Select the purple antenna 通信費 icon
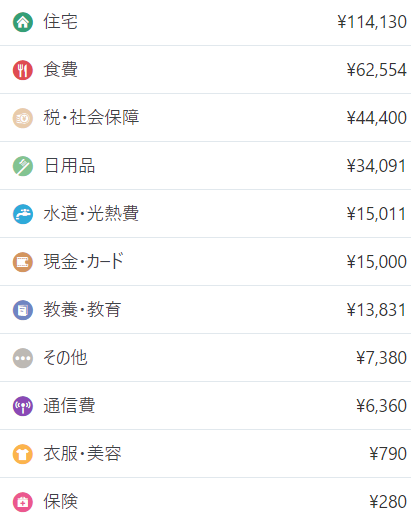411x524 pixels. [23, 406]
